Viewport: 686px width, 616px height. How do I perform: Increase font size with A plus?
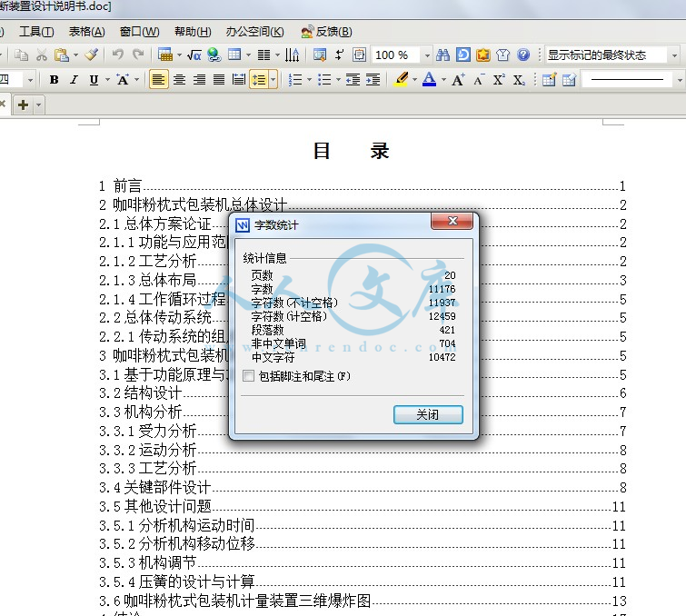458,80
